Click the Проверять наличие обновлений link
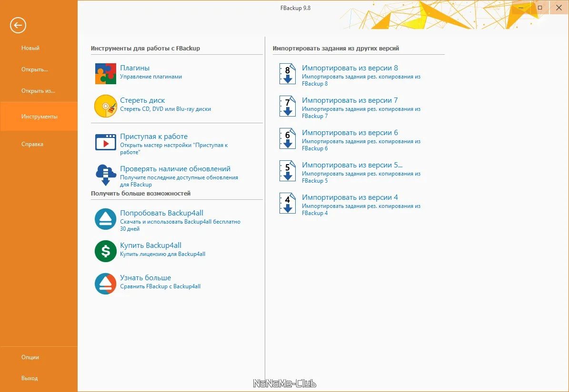 [x=175, y=169]
